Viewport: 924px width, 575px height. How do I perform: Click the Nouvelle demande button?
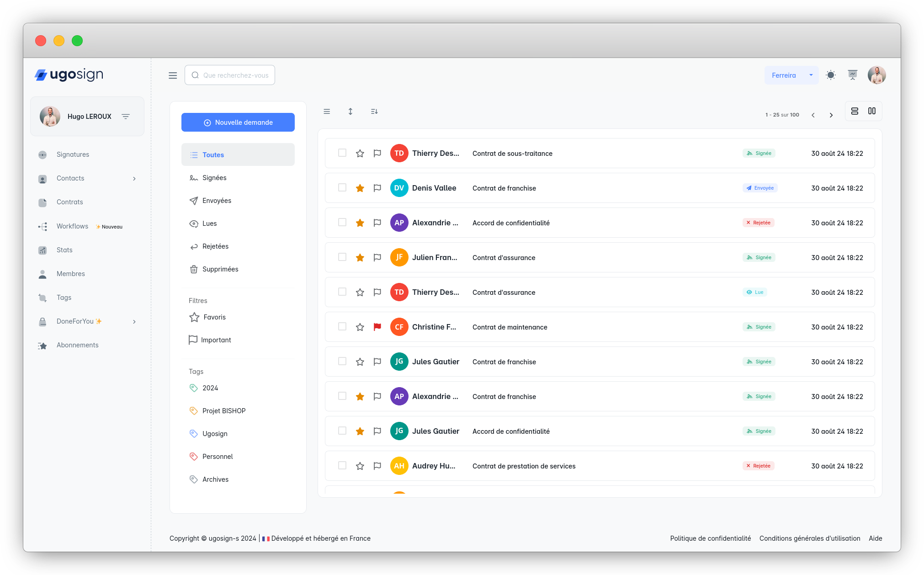click(x=238, y=122)
